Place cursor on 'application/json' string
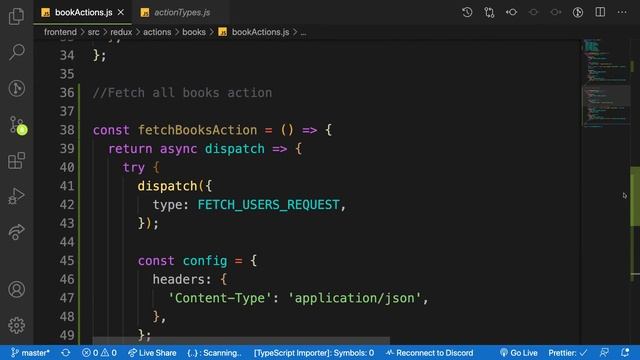Screen dimensions: 640x360 click(354, 298)
